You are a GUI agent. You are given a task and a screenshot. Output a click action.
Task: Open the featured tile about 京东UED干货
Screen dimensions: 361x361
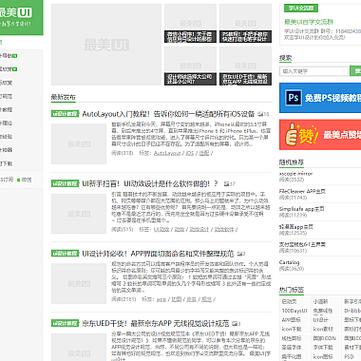pos(246,66)
